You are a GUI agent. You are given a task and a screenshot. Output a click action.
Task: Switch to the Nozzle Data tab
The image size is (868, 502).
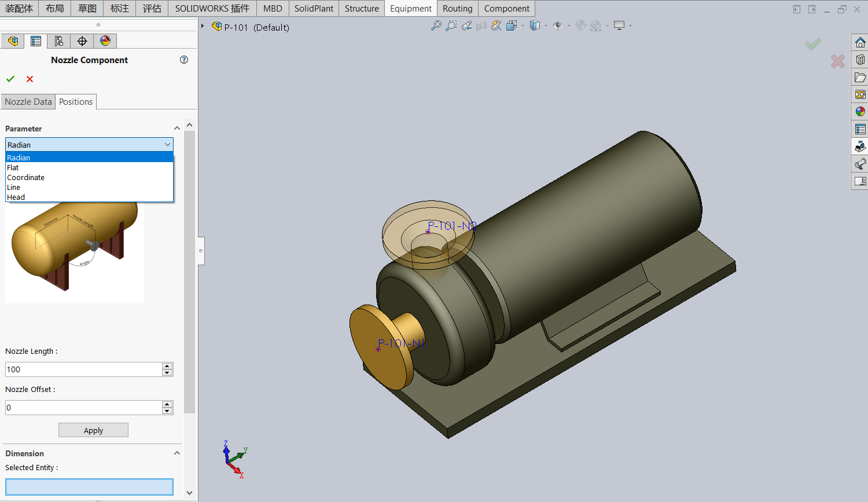point(28,101)
